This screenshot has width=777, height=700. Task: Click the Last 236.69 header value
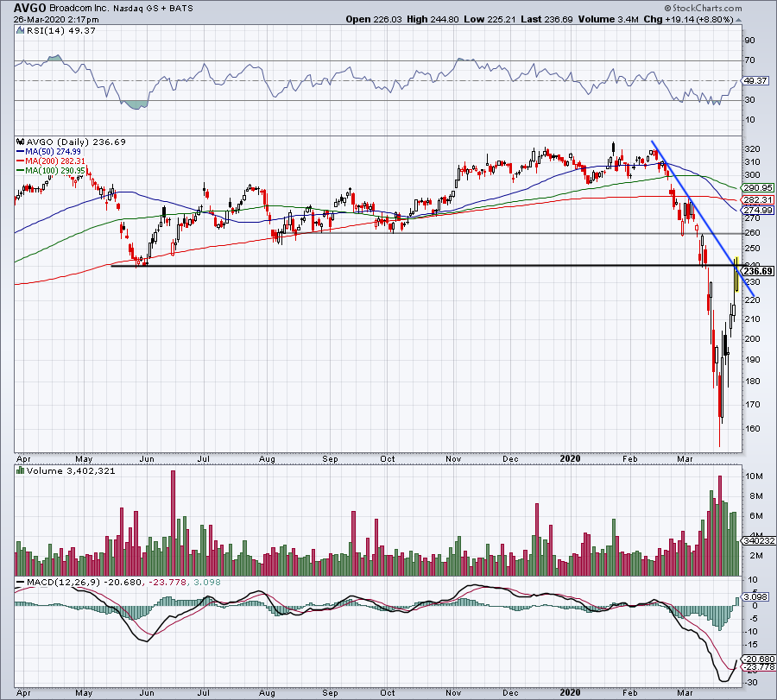pos(546,19)
